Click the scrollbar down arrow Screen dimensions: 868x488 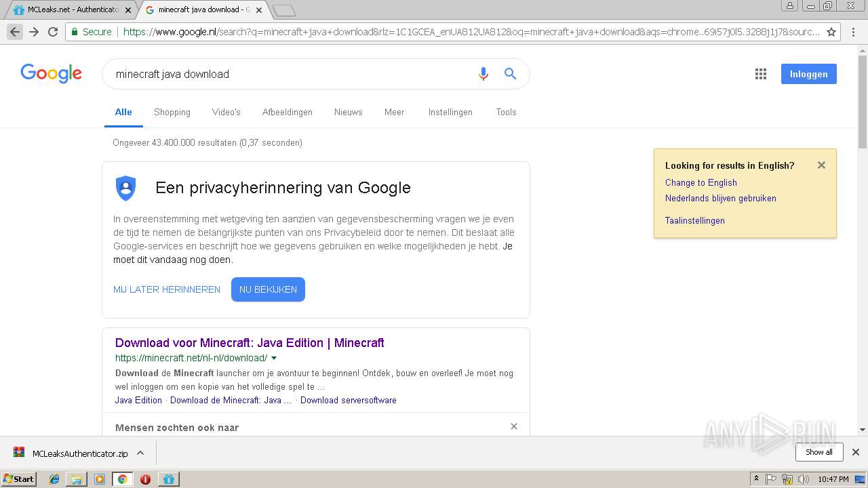tap(863, 430)
